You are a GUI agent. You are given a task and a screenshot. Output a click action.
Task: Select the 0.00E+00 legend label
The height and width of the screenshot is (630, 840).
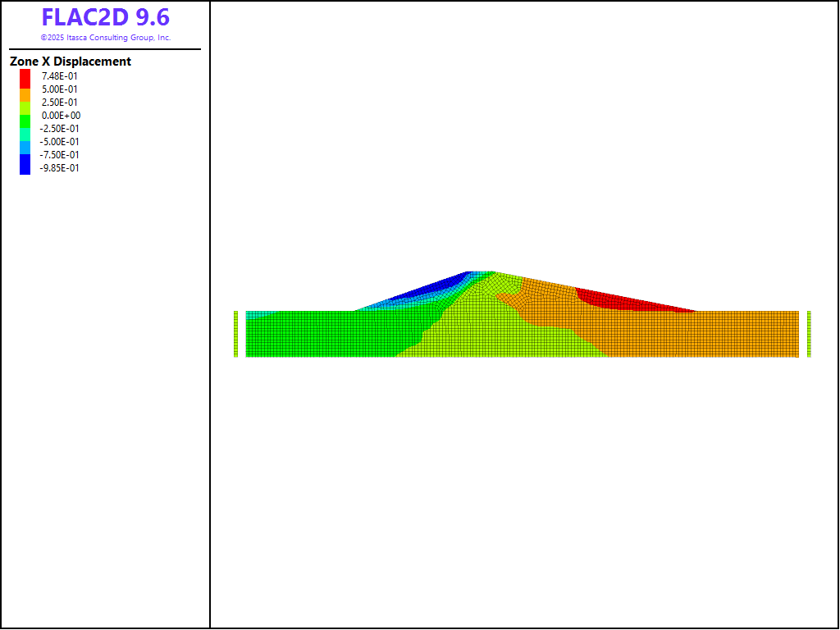pos(61,116)
